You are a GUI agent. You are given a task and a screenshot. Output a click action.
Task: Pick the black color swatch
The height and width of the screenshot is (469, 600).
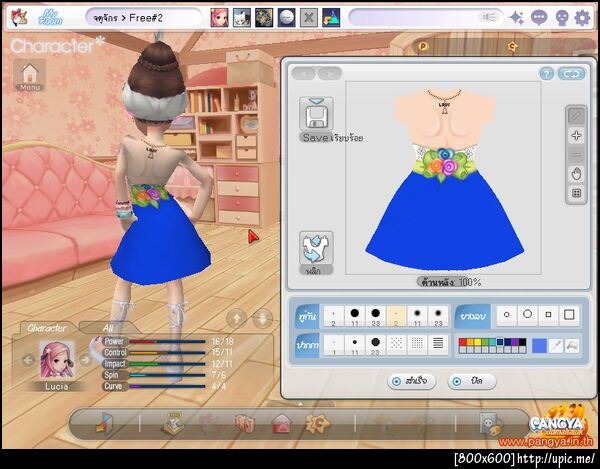pos(522,342)
